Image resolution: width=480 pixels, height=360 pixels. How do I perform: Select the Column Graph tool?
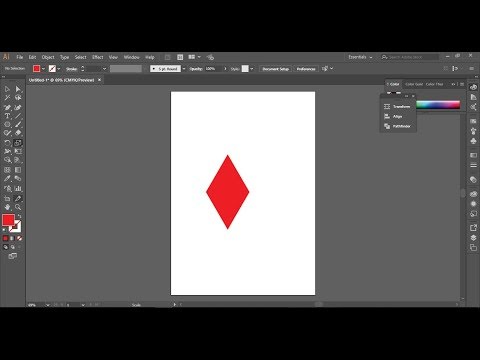[x=18, y=189]
